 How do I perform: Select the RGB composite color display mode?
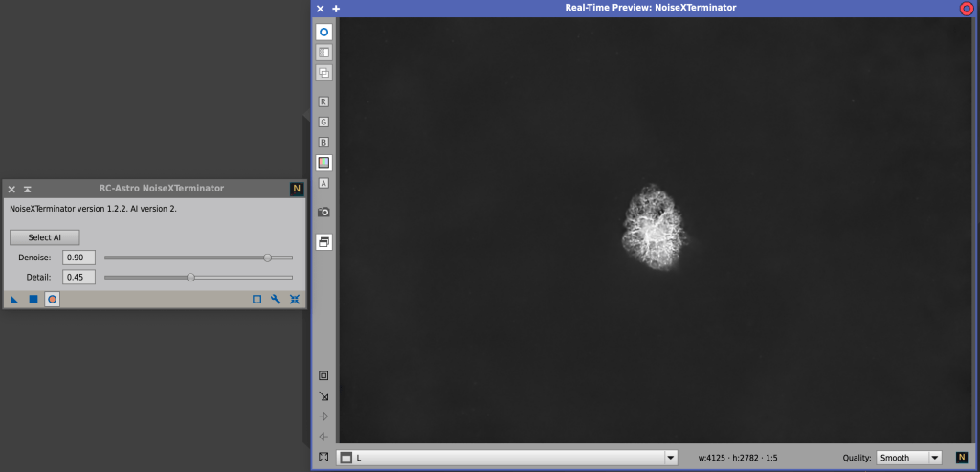point(323,163)
